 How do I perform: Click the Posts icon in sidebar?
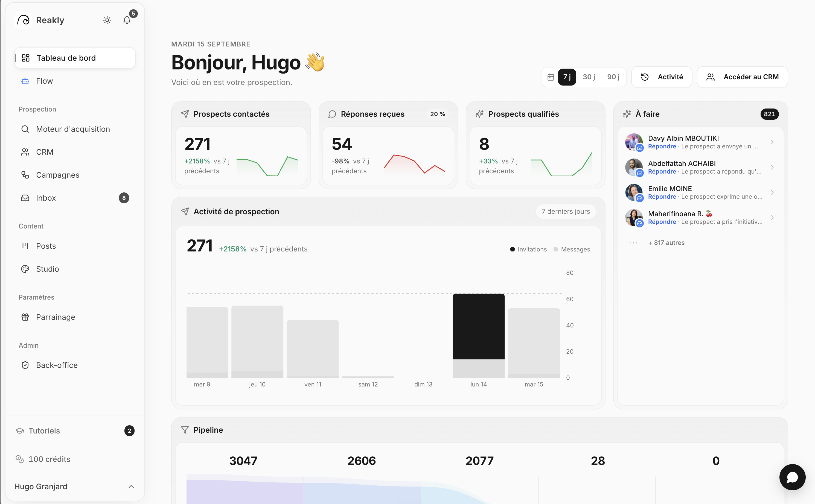(x=25, y=246)
